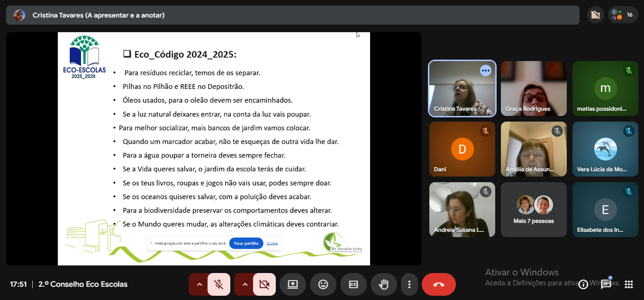Select Cristina Tavares video tile
The width and height of the screenshot is (644, 300).
click(x=463, y=88)
